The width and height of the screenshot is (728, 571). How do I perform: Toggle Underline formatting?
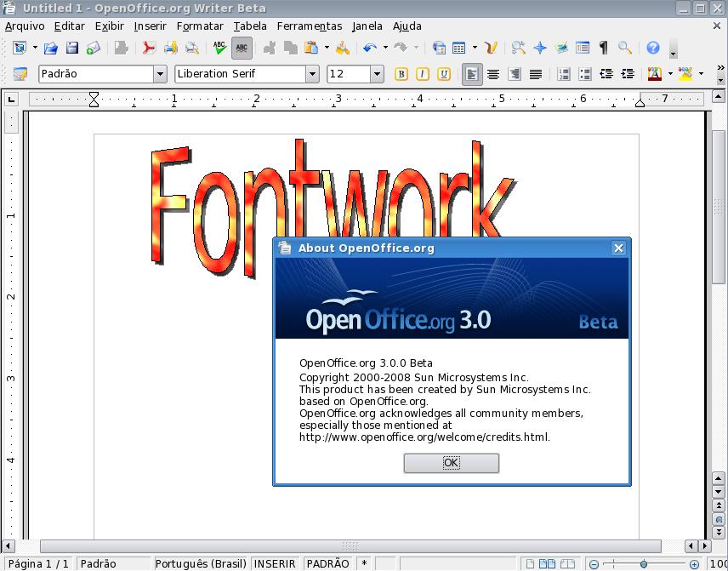point(444,74)
